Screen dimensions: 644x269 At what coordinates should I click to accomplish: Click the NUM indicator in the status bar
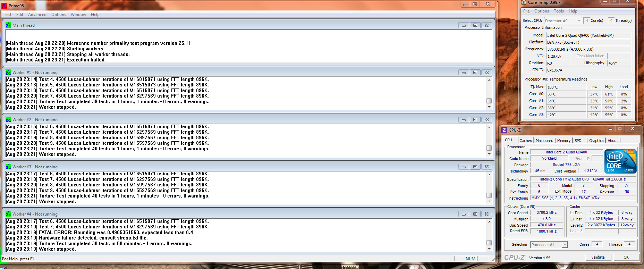pyautogui.click(x=471, y=259)
